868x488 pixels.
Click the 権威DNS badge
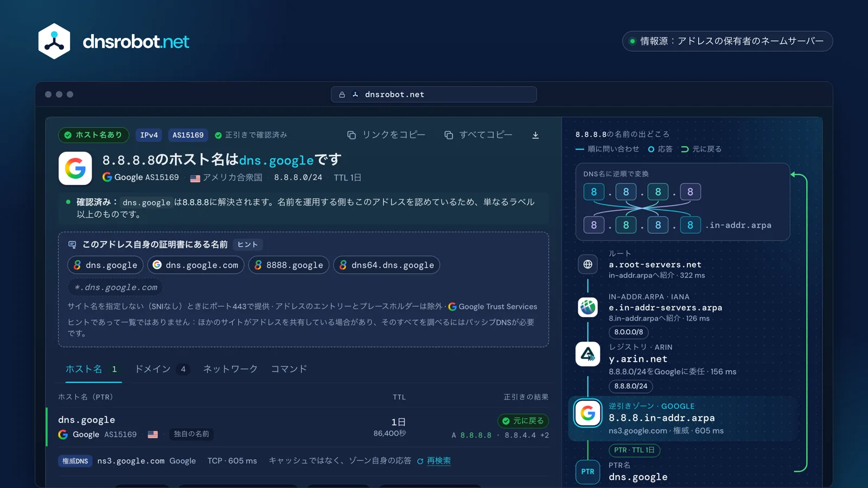(75, 461)
